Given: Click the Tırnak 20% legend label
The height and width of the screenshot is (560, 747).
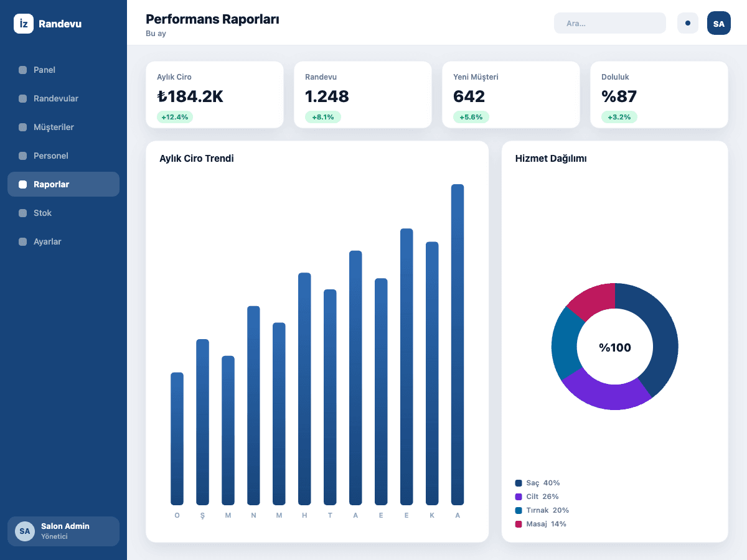Looking at the screenshot, I should 547,510.
